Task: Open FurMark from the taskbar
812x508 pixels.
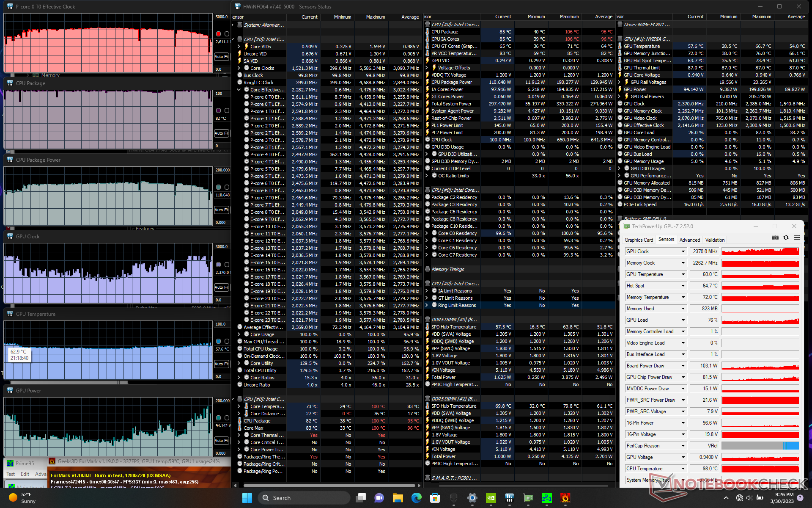Action: point(565,498)
